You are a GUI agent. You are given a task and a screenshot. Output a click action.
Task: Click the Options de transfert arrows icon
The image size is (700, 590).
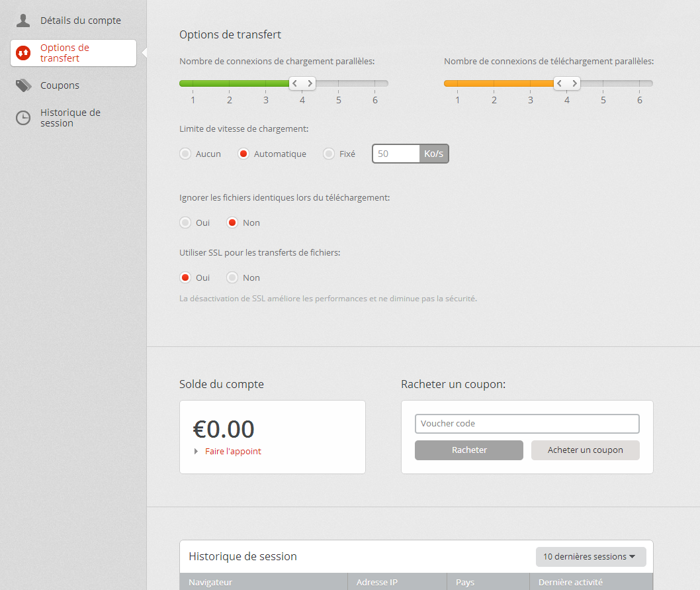click(x=23, y=53)
